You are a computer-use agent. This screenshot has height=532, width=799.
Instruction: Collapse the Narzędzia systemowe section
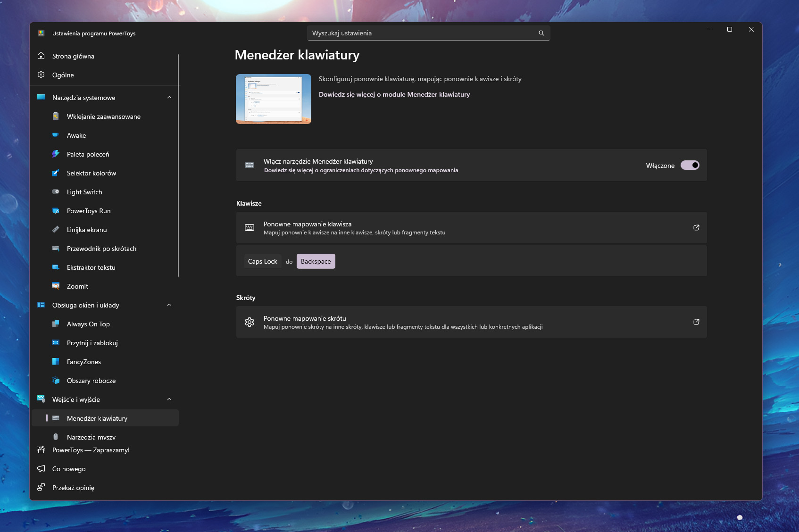(169, 98)
